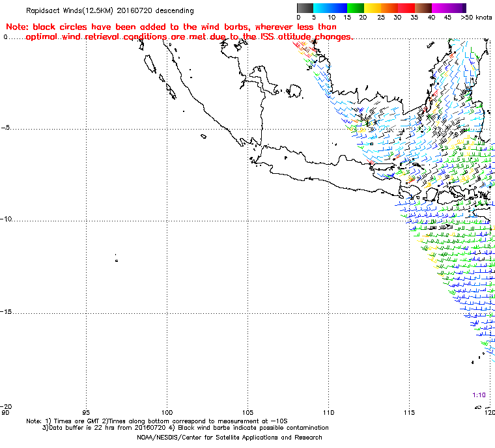The height and width of the screenshot is (448, 495).
Task: Click the purple '1:10' pass time label
Action: [479, 395]
